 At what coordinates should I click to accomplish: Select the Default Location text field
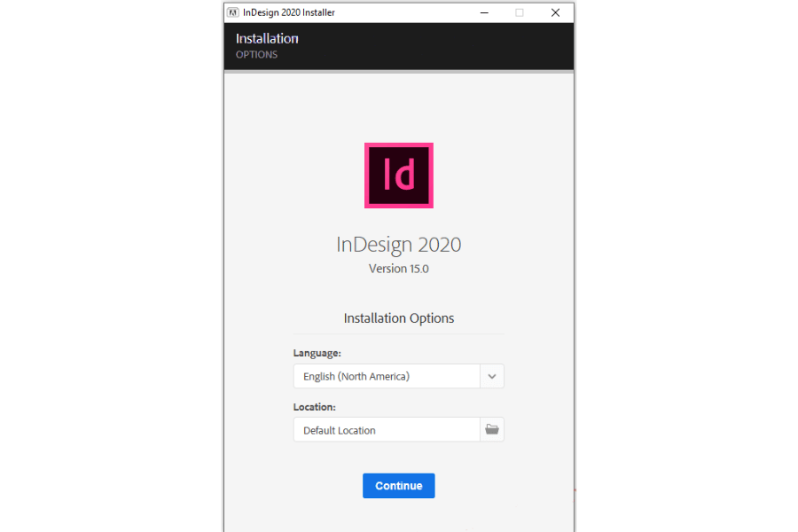tap(387, 430)
